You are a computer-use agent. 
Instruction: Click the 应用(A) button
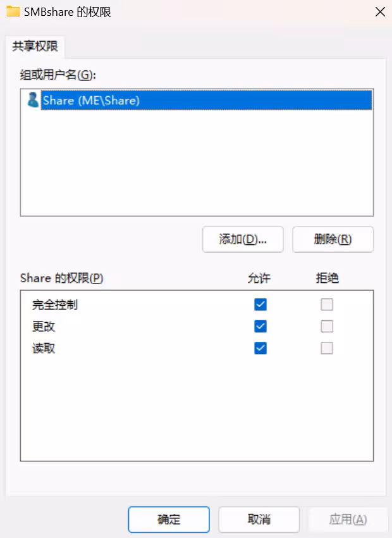(348, 520)
